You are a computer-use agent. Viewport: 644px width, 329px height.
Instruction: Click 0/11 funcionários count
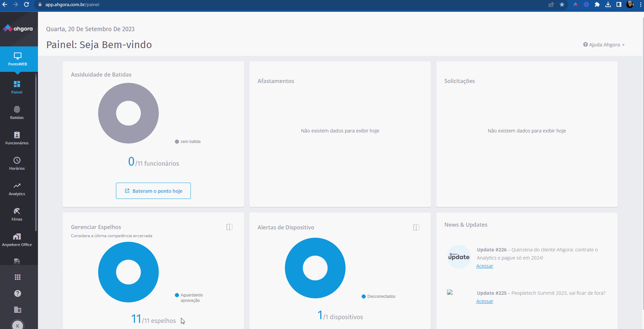coord(154,162)
